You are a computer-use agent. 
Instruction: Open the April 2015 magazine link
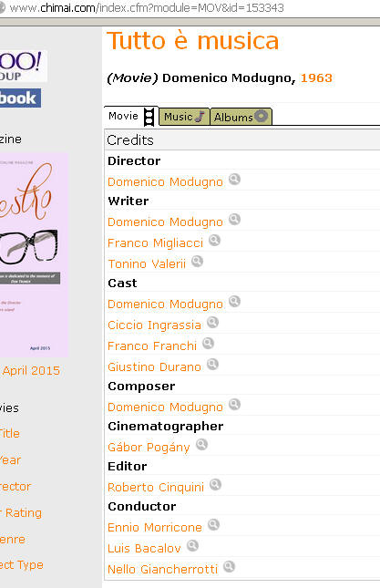point(32,371)
